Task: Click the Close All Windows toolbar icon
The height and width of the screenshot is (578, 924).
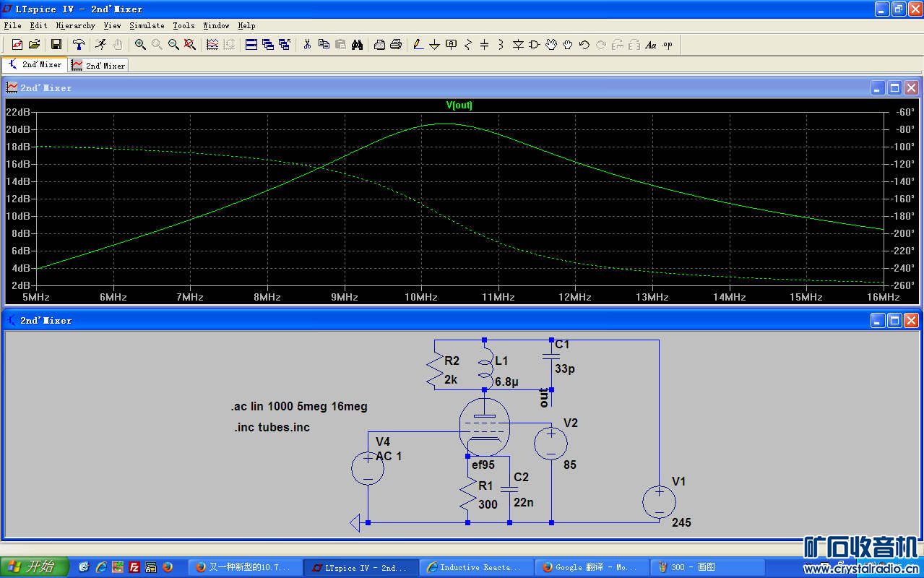Action: click(x=285, y=45)
